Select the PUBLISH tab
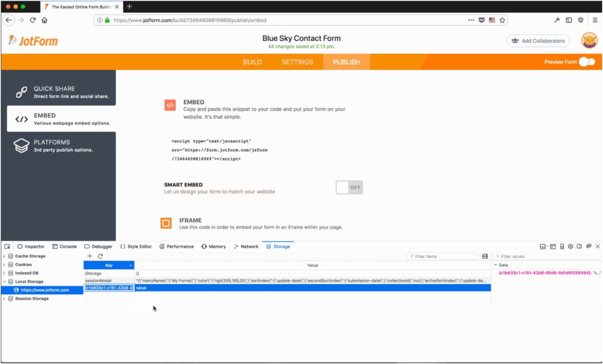This screenshot has height=364, width=603. [x=347, y=62]
